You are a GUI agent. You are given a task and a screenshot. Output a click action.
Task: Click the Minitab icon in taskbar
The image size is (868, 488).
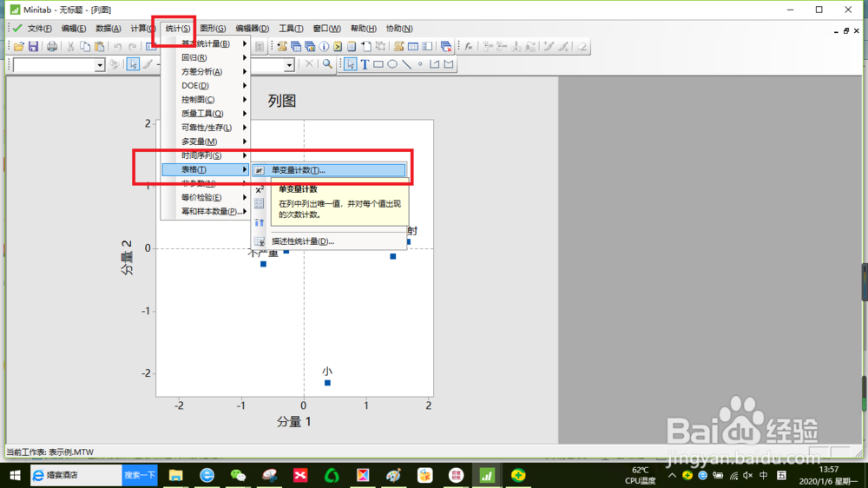coord(487,475)
